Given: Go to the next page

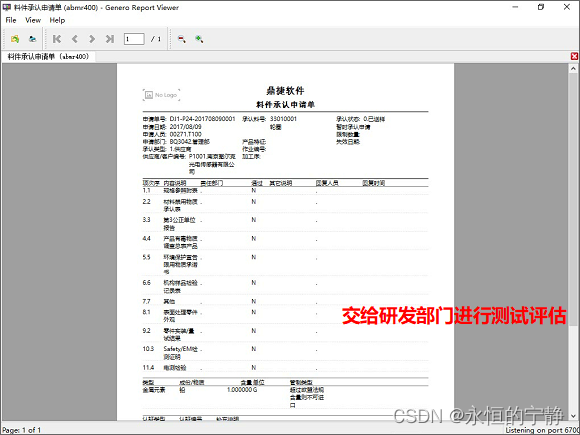Looking at the screenshot, I should 92,39.
